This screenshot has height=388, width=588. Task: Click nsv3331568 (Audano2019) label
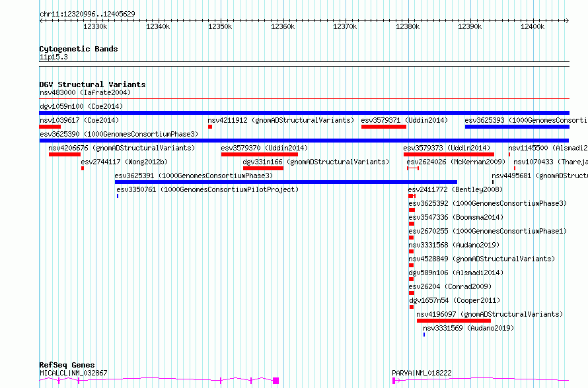pos(454,245)
